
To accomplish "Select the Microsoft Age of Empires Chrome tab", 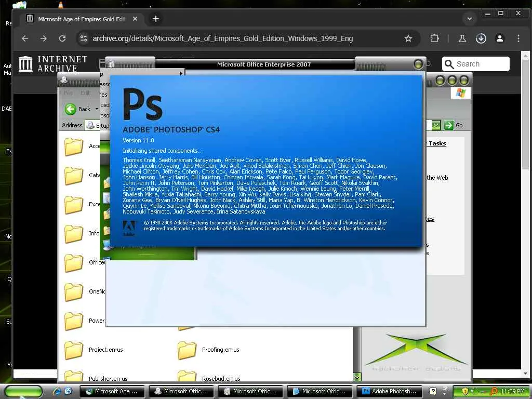I will tap(82, 19).
